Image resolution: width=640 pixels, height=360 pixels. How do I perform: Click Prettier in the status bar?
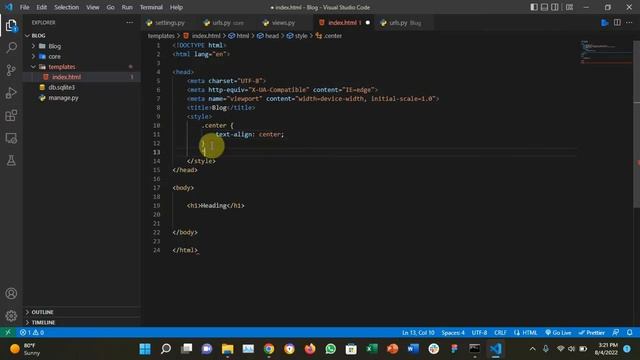point(591,332)
